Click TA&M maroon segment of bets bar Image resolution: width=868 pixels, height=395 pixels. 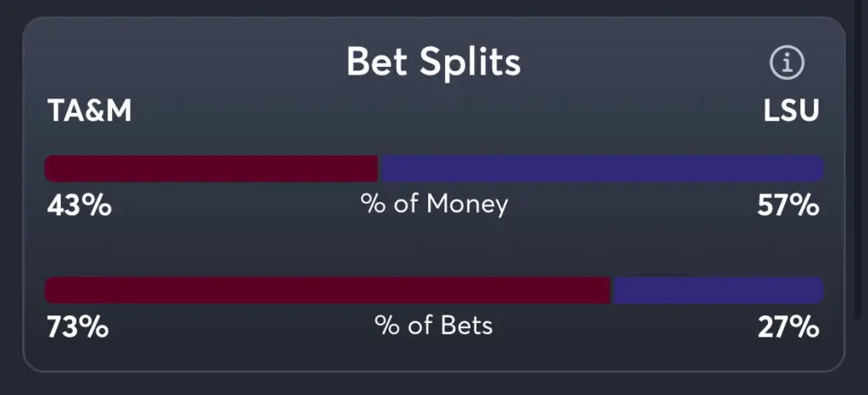click(327, 291)
